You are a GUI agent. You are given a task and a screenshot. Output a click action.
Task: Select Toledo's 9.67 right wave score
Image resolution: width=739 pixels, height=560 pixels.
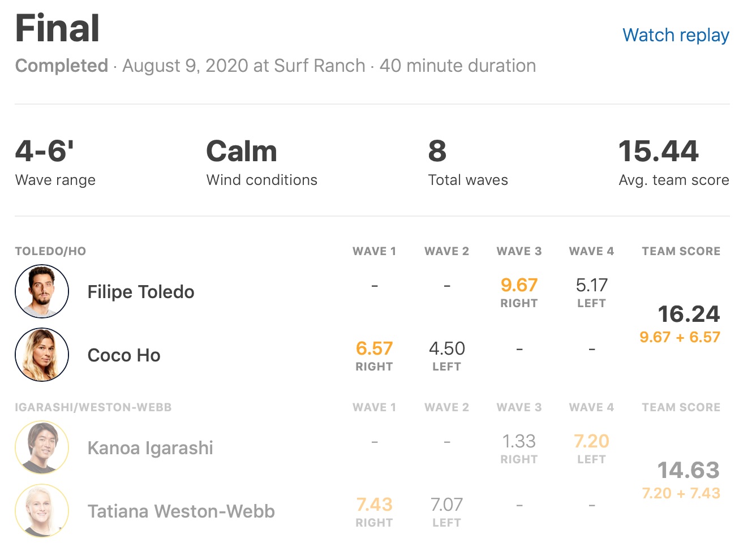click(519, 285)
